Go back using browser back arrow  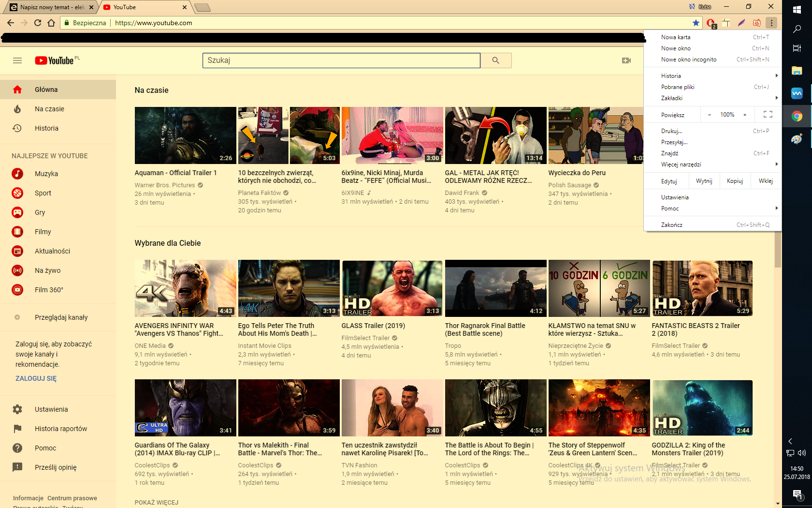click(11, 23)
